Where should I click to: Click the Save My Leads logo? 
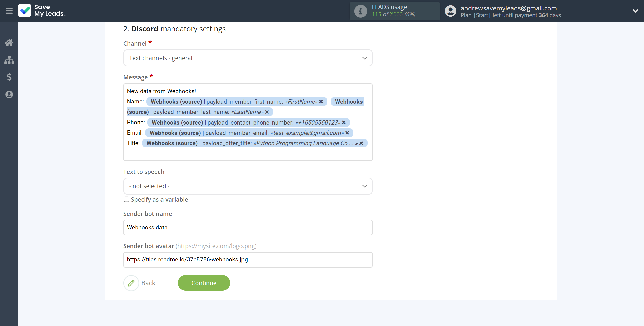42,11
